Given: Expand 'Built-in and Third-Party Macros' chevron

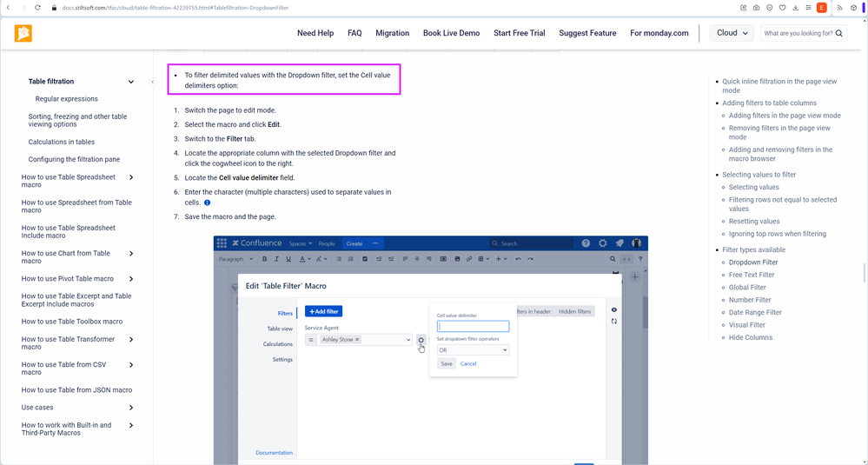Looking at the screenshot, I should pyautogui.click(x=131, y=426).
